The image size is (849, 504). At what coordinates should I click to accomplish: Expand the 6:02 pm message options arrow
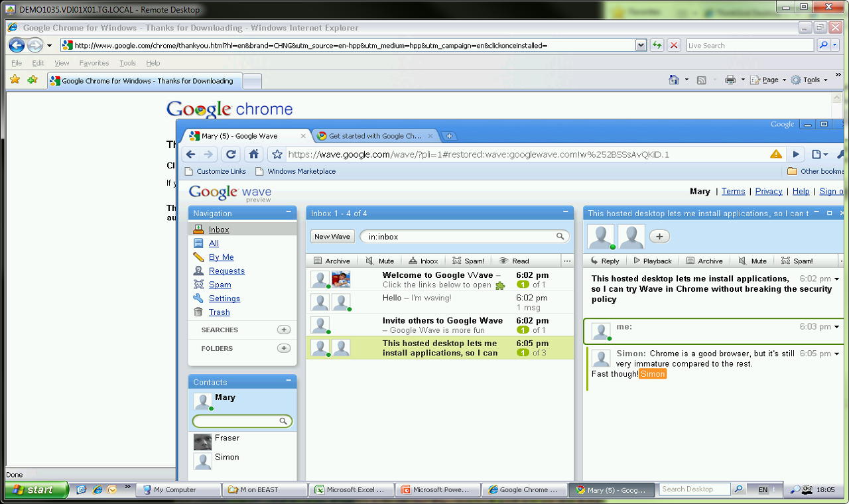[837, 279]
